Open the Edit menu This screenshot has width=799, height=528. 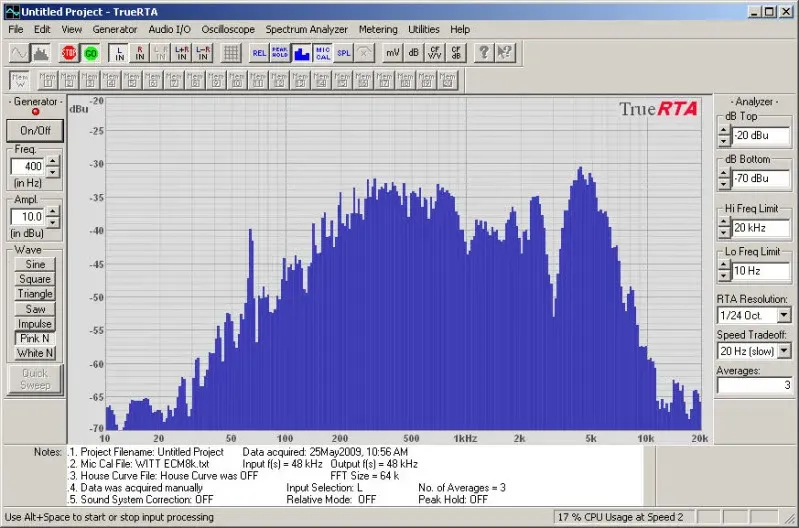point(42,30)
